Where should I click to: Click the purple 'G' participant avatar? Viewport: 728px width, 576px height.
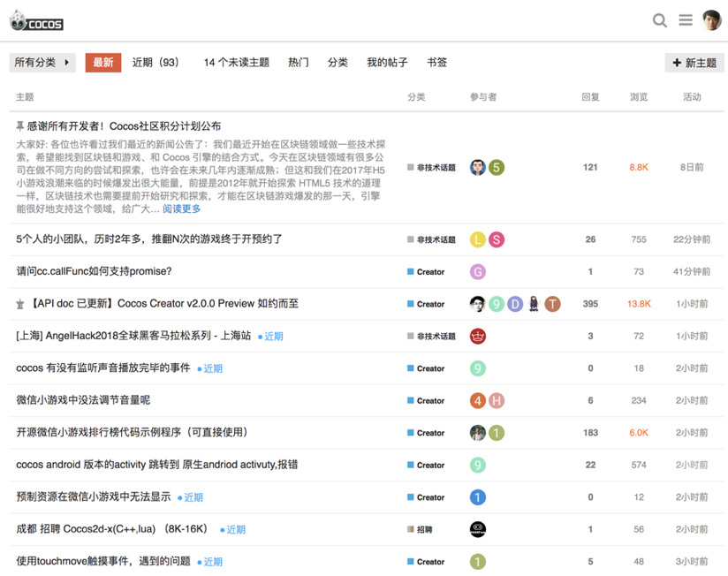click(x=478, y=272)
